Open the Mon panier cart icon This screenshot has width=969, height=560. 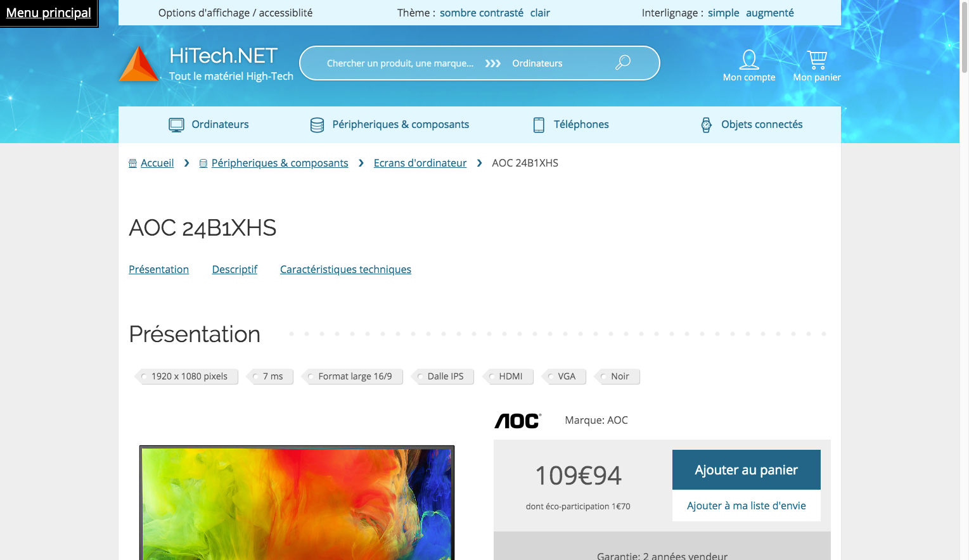tap(817, 60)
